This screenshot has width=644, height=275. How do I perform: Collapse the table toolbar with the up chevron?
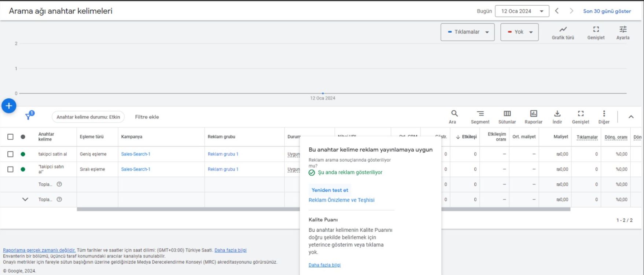point(631,117)
